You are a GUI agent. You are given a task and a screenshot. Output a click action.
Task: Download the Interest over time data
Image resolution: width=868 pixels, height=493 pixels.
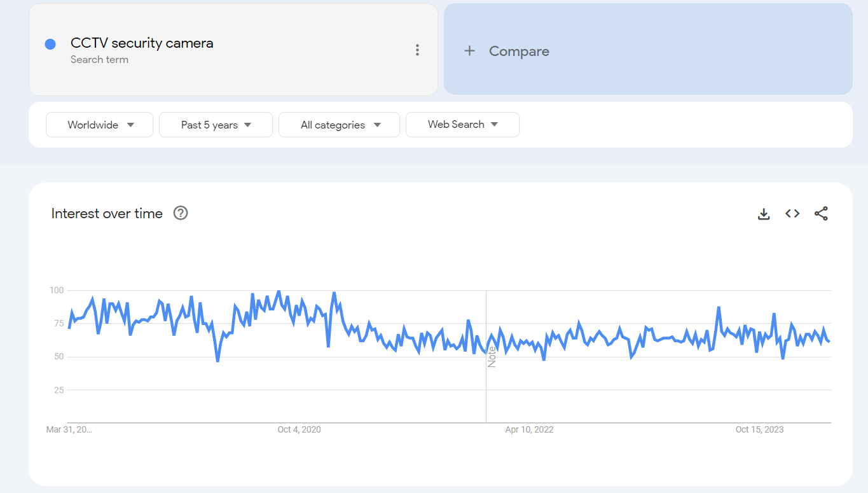pyautogui.click(x=764, y=214)
